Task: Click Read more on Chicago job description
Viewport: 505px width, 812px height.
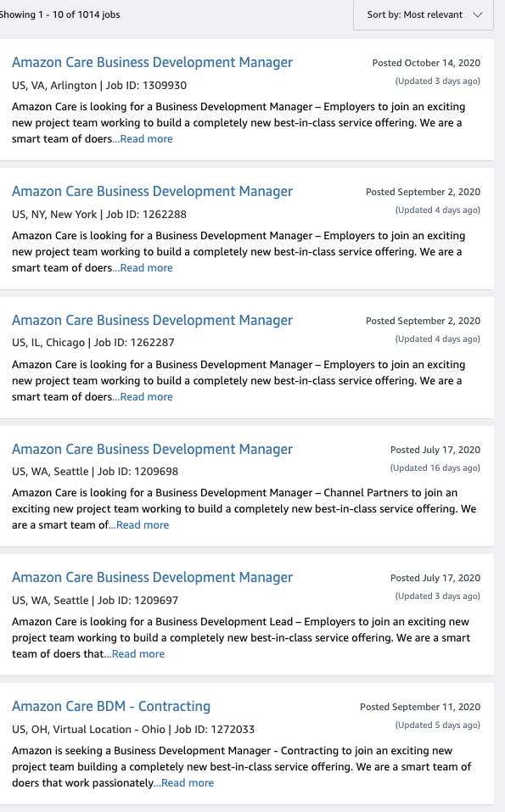Action: click(143, 397)
